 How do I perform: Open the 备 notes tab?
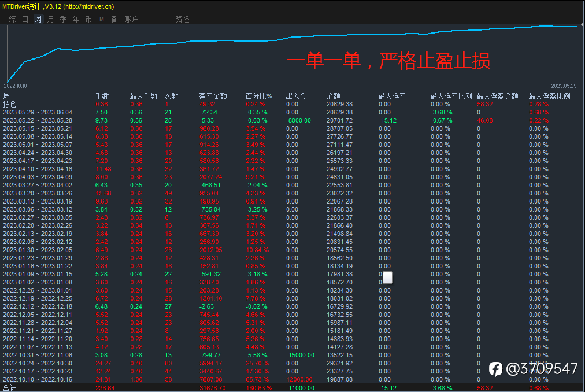click(114, 19)
